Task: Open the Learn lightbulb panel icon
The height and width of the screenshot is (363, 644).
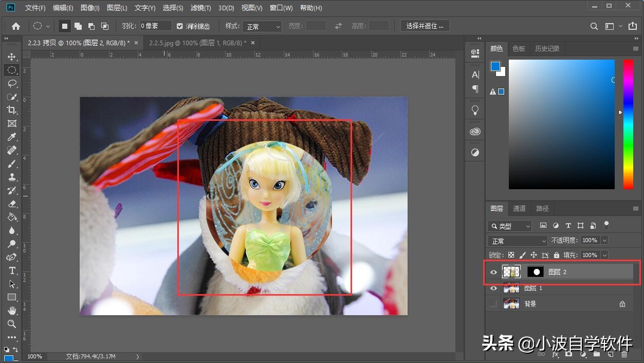Action: click(x=475, y=110)
